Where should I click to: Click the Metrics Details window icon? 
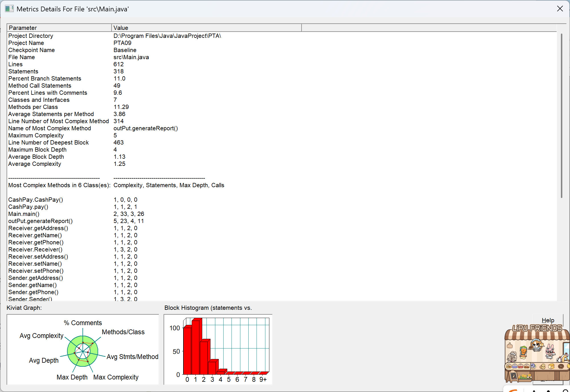[x=9, y=9]
